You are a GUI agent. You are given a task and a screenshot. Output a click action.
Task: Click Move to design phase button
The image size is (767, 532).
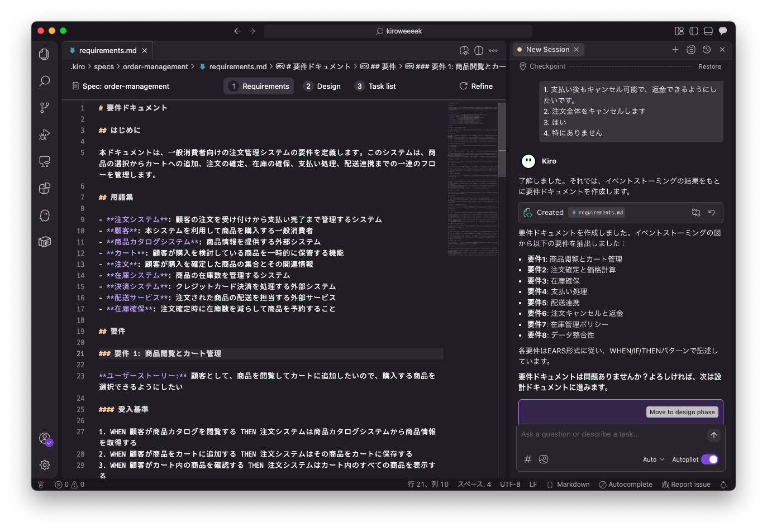pos(682,412)
